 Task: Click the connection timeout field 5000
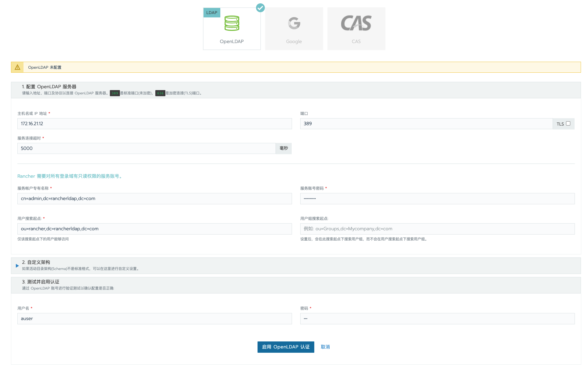coord(146,148)
